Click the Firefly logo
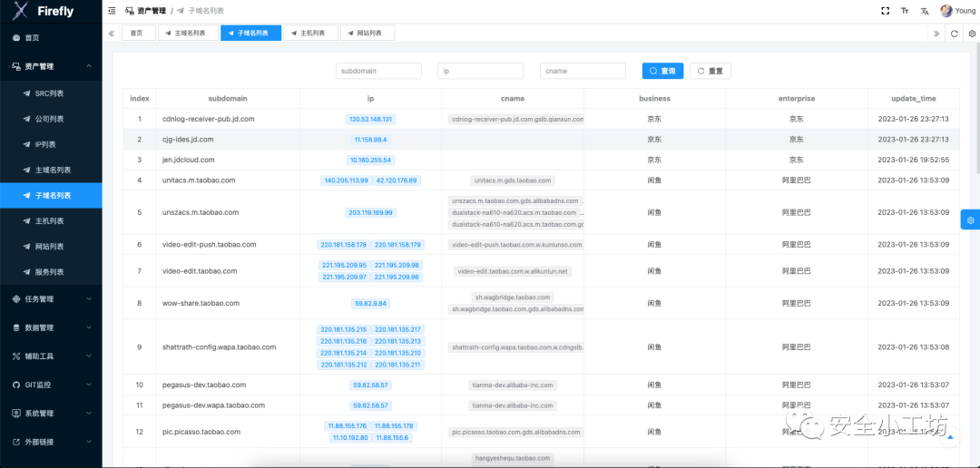Screen dimensions: 980x468 45,11
